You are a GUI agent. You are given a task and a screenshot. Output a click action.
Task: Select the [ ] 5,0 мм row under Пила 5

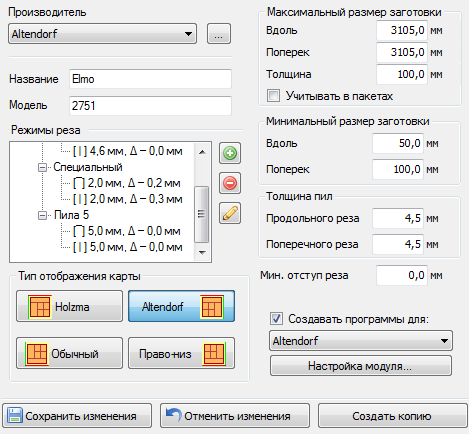[127, 231]
